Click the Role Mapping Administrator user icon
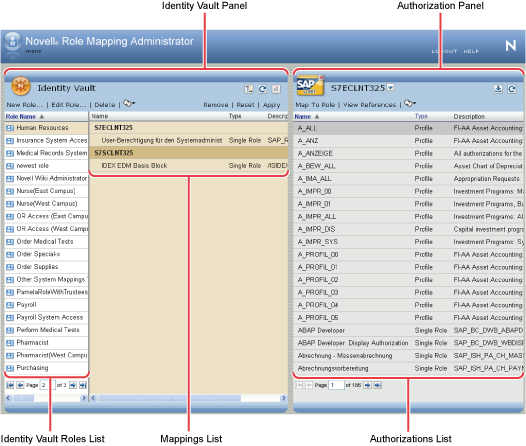This screenshot has width=526, height=446. click(x=13, y=42)
